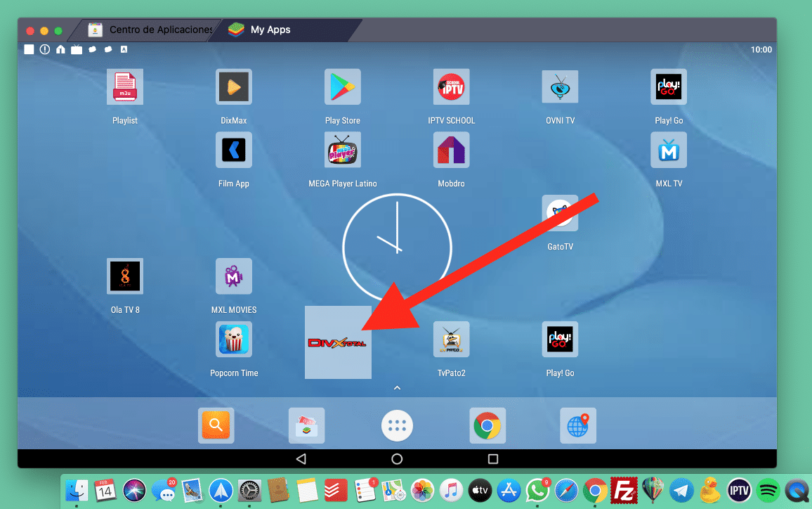812x509 pixels.
Task: Open Chrome from the Android dock
Action: 487,425
